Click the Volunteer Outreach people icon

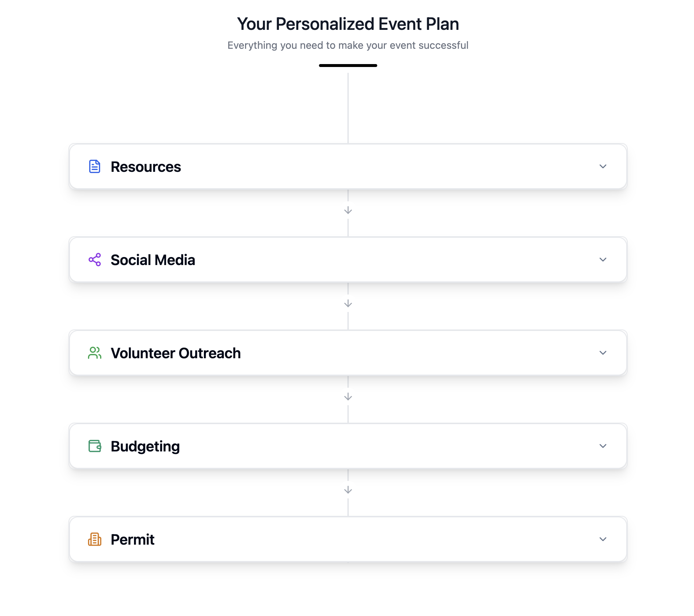coord(95,353)
